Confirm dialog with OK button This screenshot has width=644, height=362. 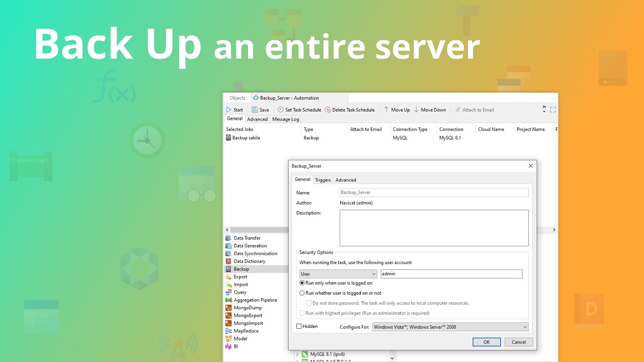tap(487, 342)
